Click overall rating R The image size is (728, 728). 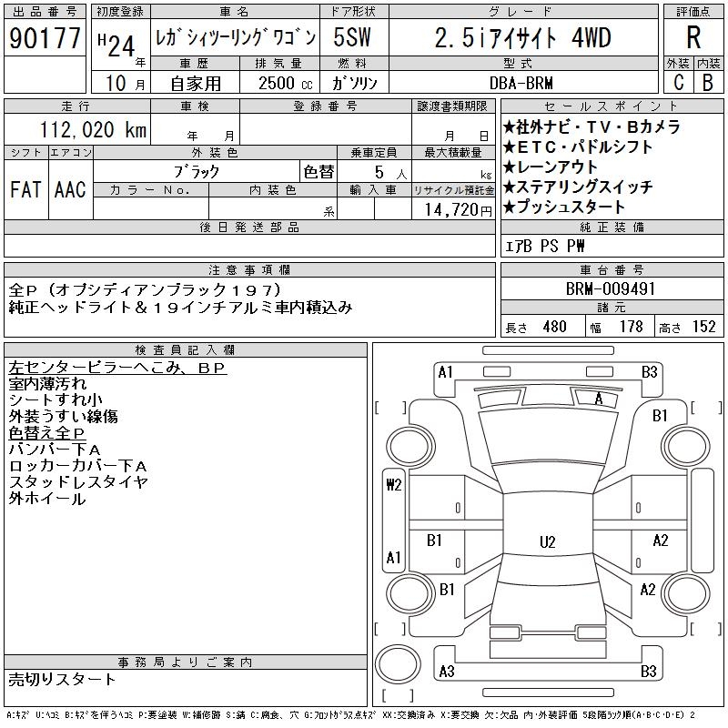(x=693, y=37)
